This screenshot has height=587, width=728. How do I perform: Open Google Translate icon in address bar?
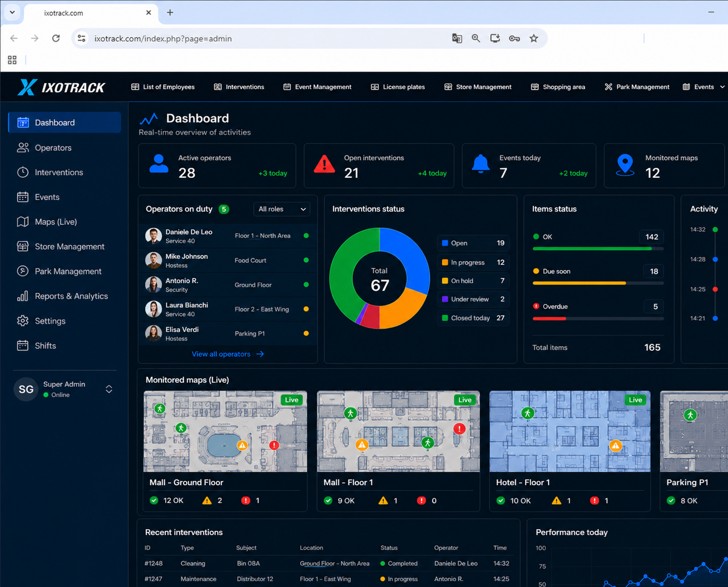point(457,39)
